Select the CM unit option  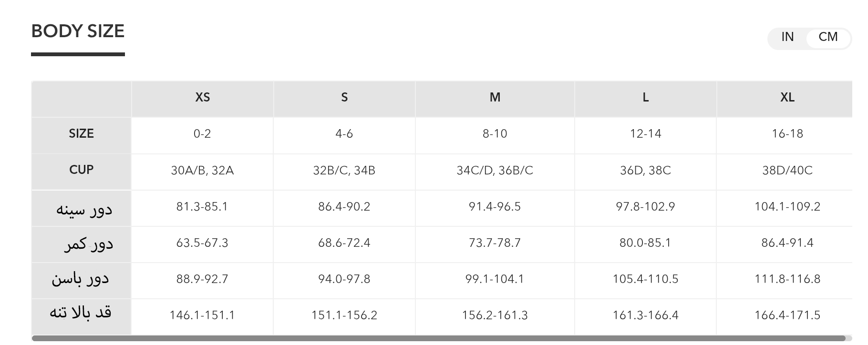click(828, 37)
